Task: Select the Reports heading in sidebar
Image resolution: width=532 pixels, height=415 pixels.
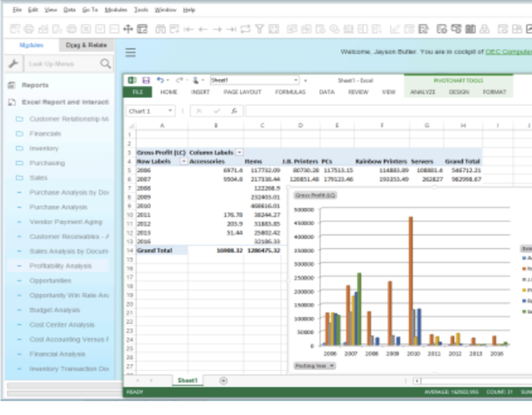Action: pos(35,85)
